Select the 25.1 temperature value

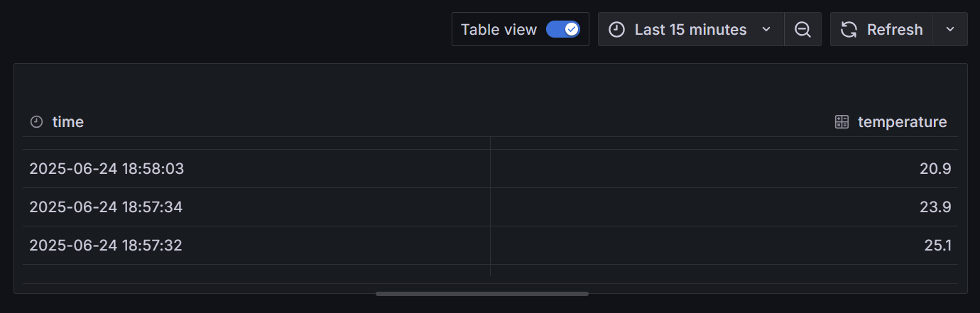click(x=937, y=246)
